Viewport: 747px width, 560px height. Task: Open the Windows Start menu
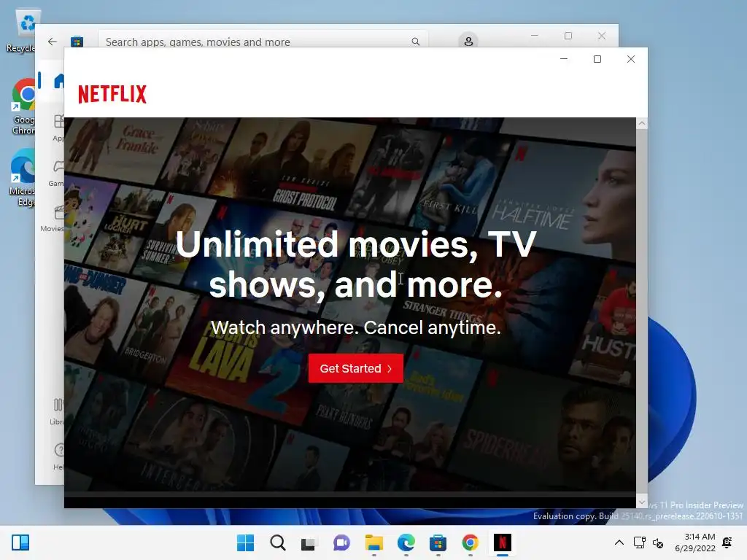tap(245, 542)
